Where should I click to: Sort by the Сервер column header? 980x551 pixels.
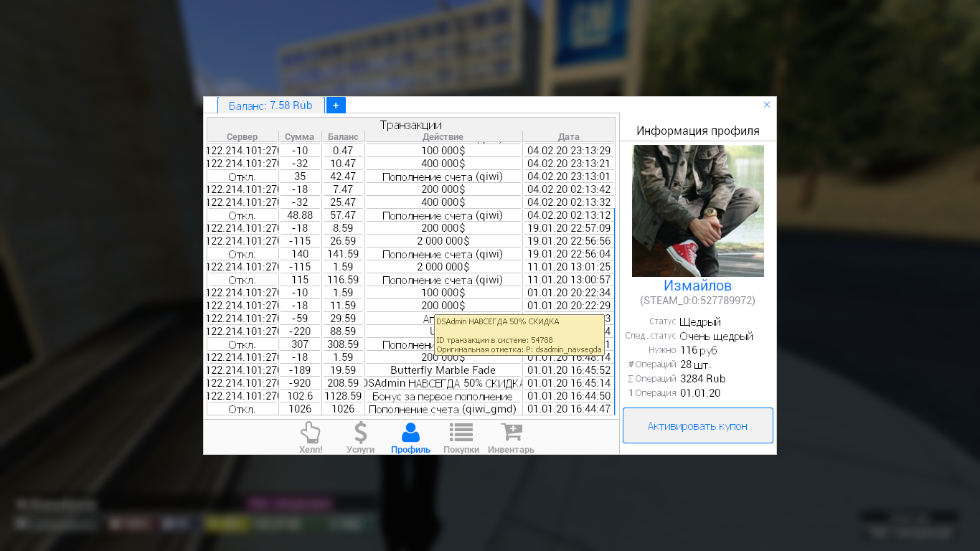coord(242,137)
